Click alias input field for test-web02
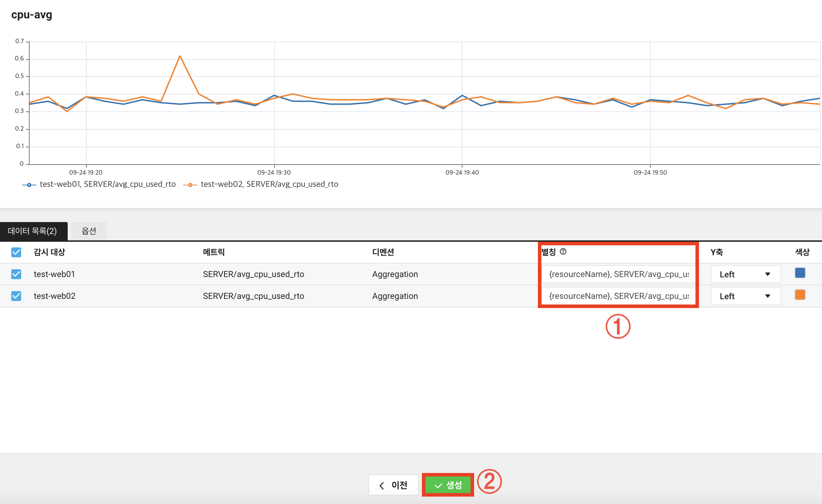The height and width of the screenshot is (504, 822). point(618,296)
